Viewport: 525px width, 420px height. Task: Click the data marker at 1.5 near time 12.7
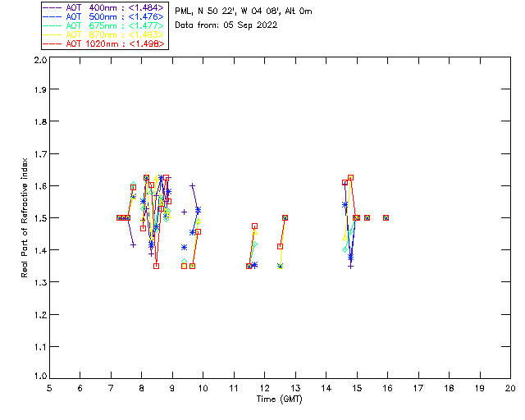coord(285,217)
